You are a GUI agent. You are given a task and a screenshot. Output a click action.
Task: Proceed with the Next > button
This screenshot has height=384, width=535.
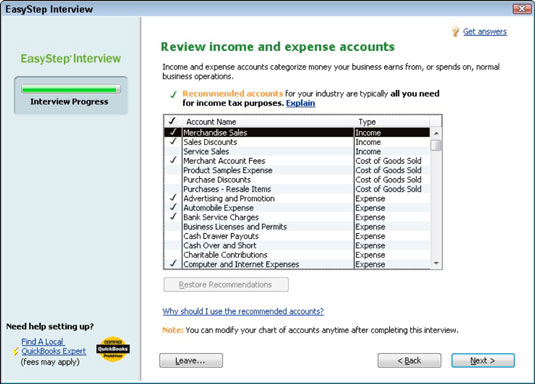point(483,360)
